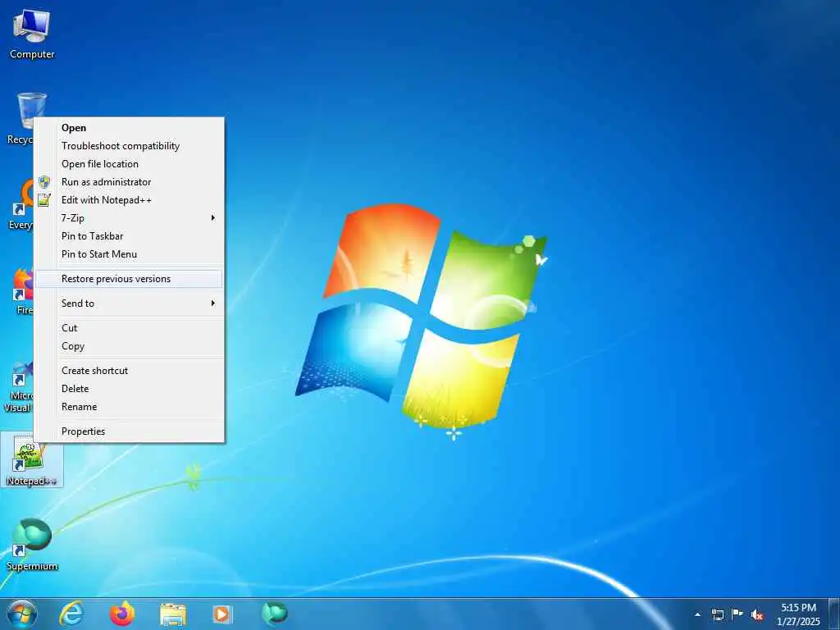The width and height of the screenshot is (840, 630).
Task: Expand the Send to submenu
Action: [x=129, y=304]
